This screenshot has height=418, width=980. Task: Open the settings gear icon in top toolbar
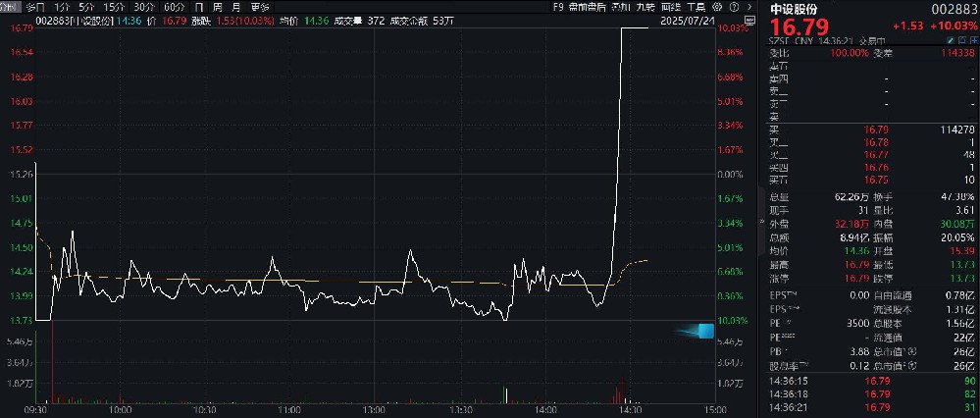tap(717, 7)
